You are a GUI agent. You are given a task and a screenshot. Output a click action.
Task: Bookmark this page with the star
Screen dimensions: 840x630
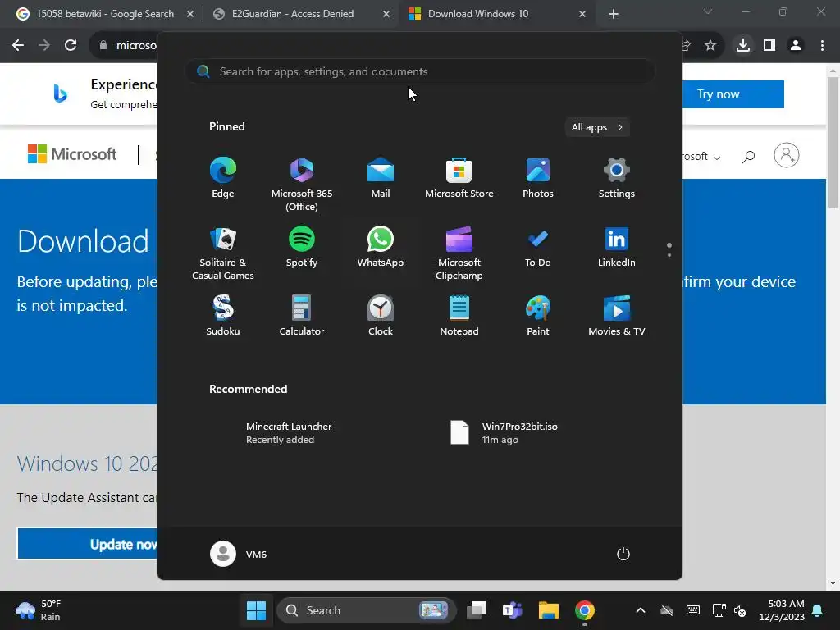(710, 46)
